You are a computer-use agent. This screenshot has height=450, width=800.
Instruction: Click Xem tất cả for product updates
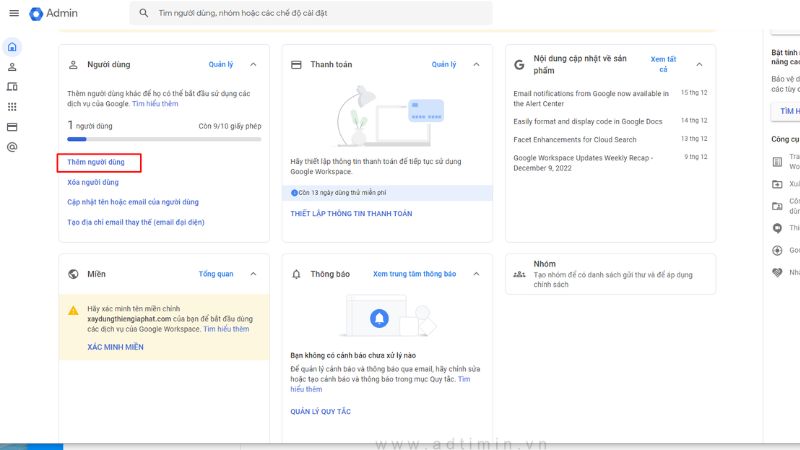click(x=663, y=64)
